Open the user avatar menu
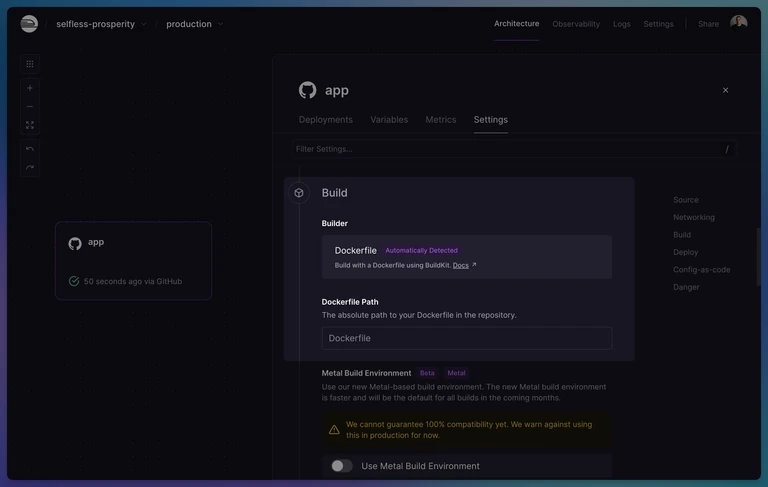 [738, 24]
